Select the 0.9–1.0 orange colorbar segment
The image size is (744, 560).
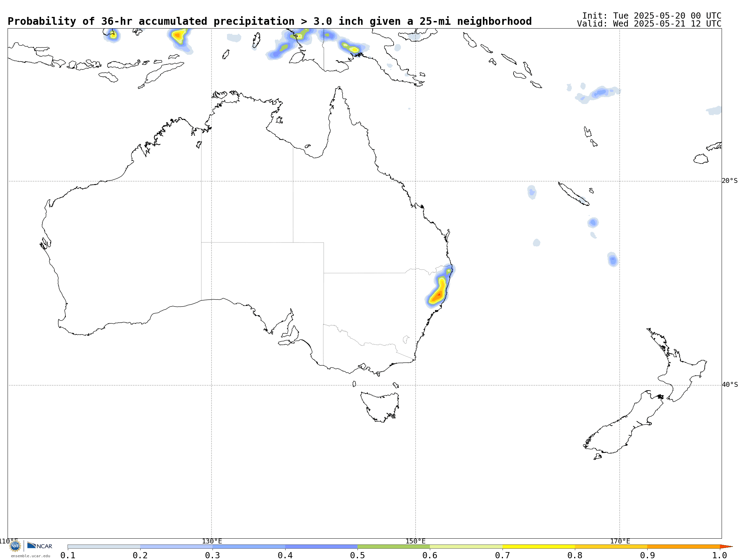[684, 547]
